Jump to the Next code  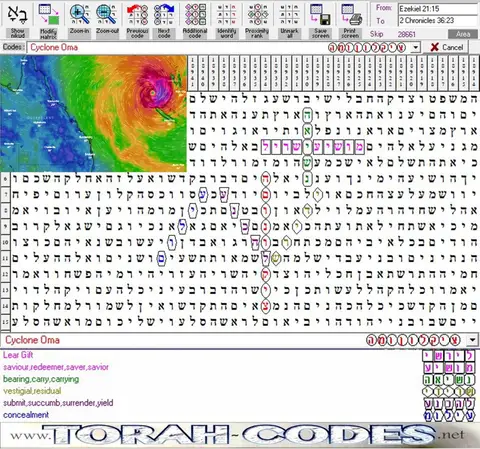point(164,15)
